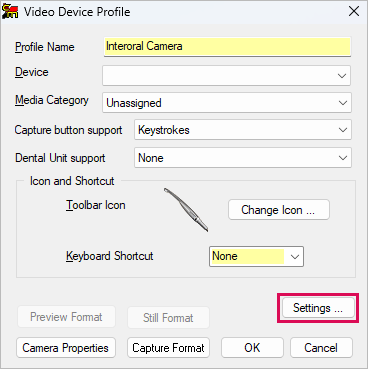Expand the Media Category dropdown

click(342, 103)
